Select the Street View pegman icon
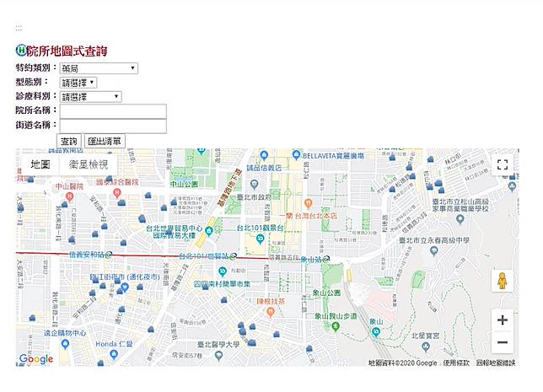 [503, 281]
